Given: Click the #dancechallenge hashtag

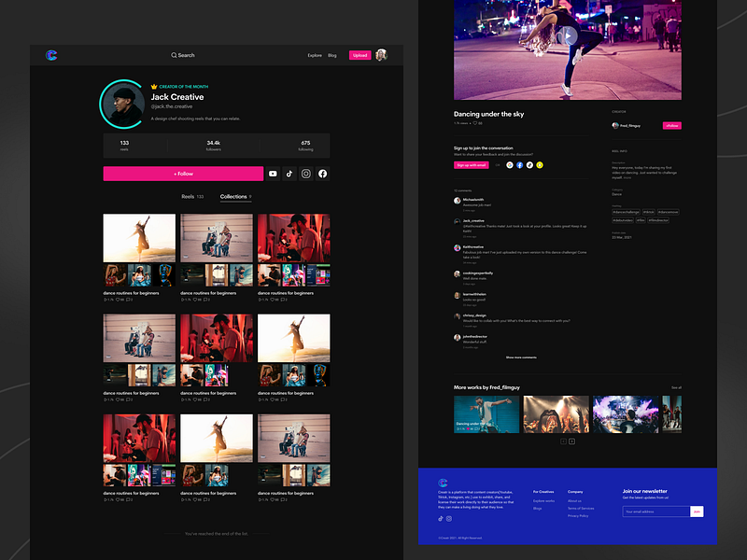Looking at the screenshot, I should pos(626,213).
